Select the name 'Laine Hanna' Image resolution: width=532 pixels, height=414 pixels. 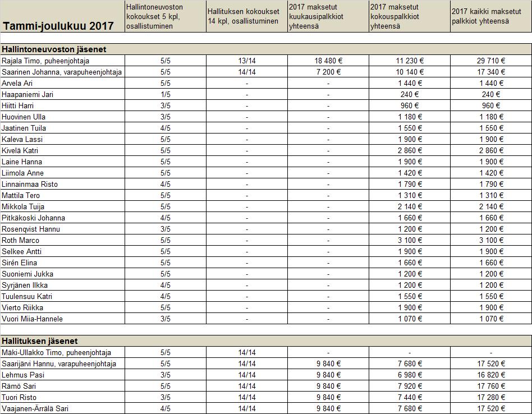22,162
